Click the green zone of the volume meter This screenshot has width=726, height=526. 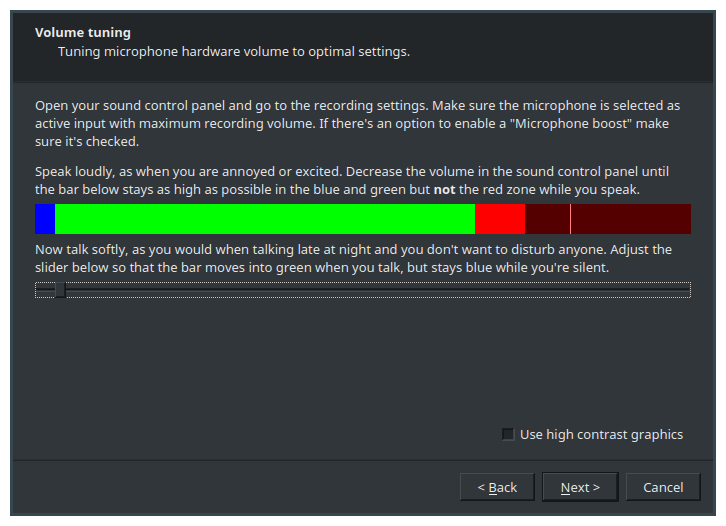tap(265, 219)
